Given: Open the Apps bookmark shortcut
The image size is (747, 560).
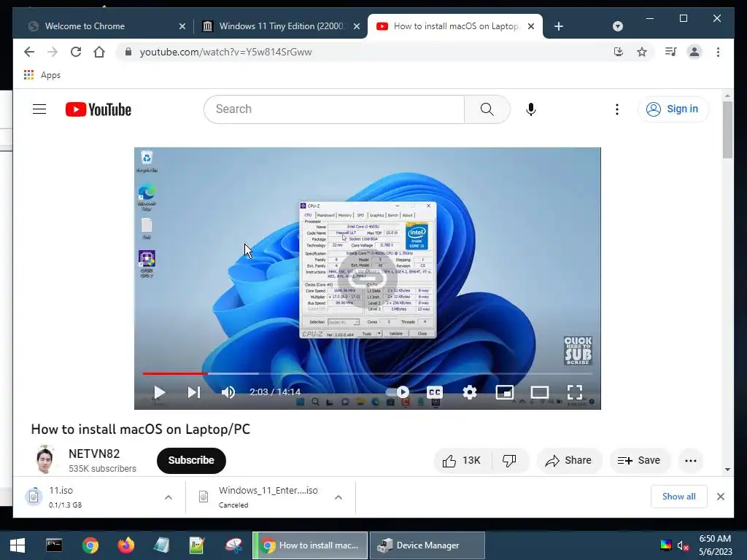Looking at the screenshot, I should click(42, 75).
